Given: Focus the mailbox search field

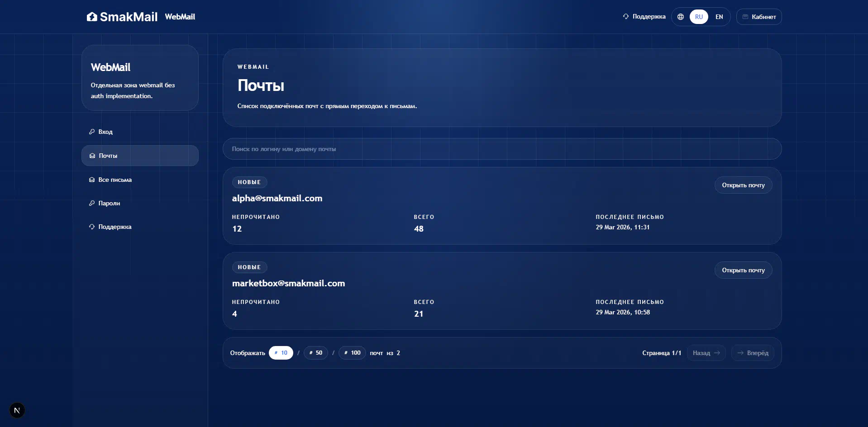Looking at the screenshot, I should 502,149.
